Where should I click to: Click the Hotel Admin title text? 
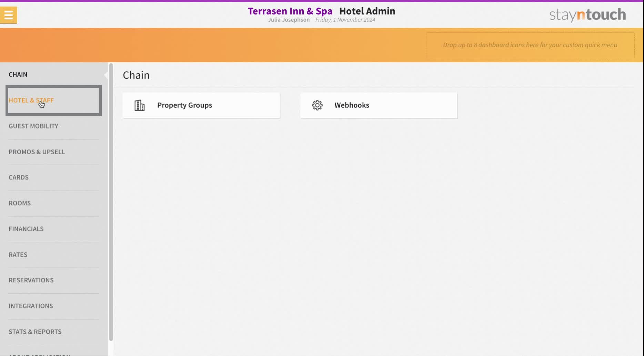[x=367, y=11]
